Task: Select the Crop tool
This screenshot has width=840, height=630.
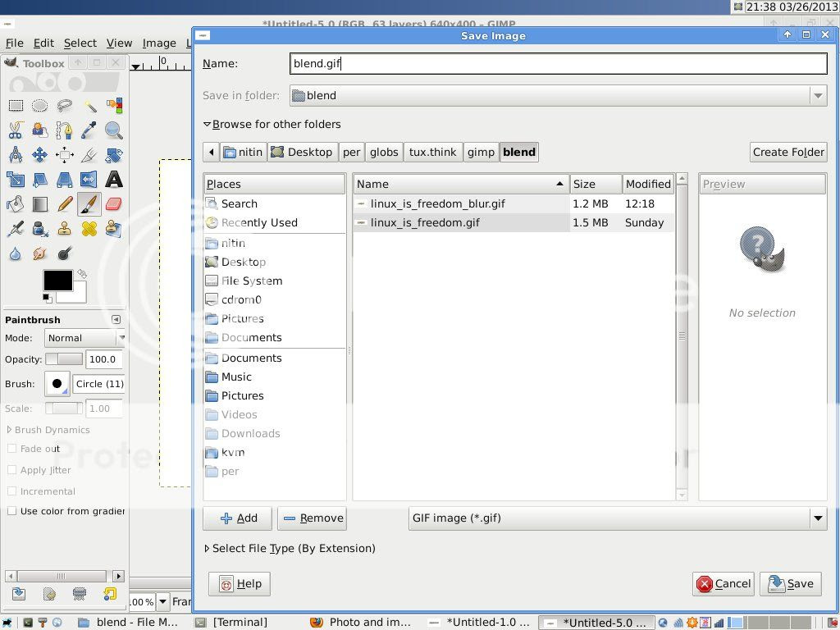Action: 89,155
